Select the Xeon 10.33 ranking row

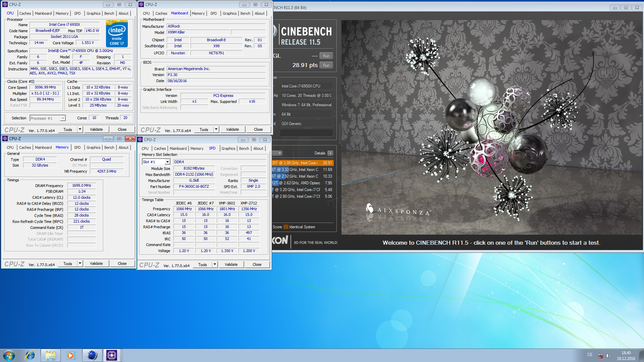(303, 176)
